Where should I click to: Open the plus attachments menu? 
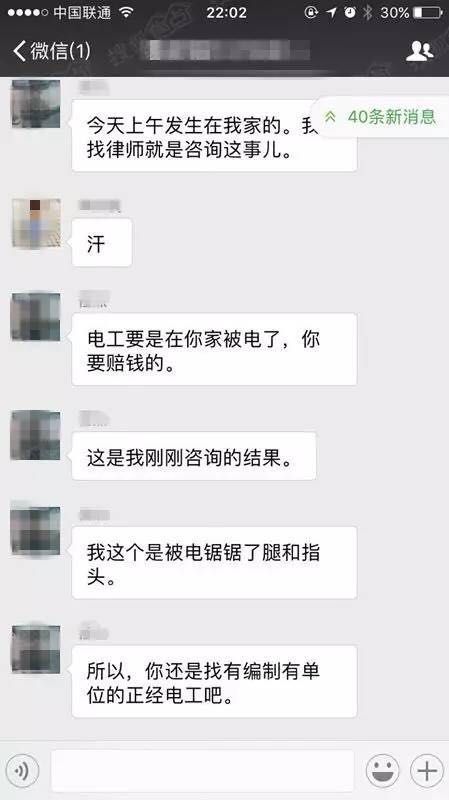coord(427,770)
